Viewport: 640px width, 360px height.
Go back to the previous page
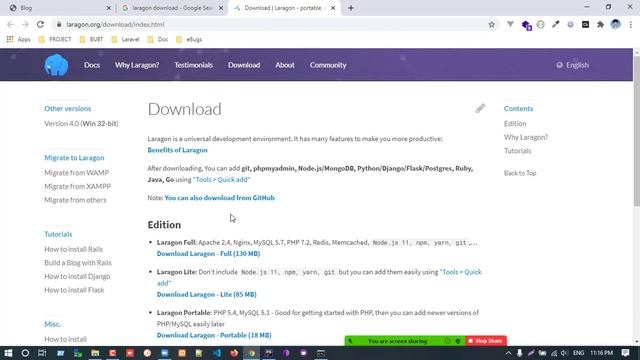pos(11,24)
